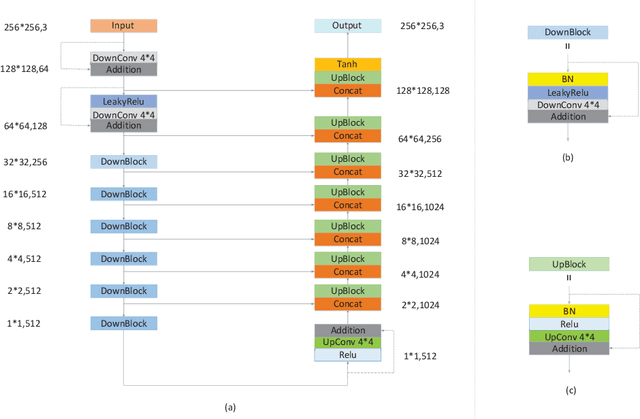The height and width of the screenshot is (419, 640).
Task: Click the "(a)" subfigure caption
Action: point(232,407)
